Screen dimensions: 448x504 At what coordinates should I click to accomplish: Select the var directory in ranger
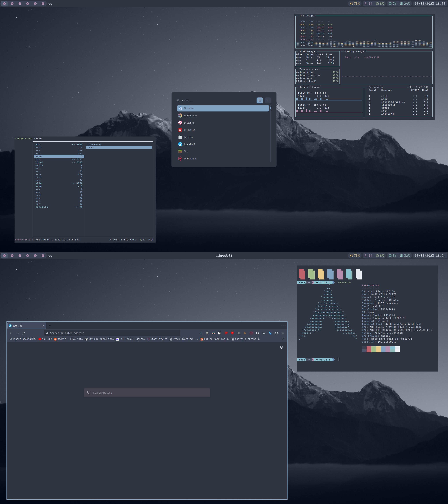tap(59, 204)
